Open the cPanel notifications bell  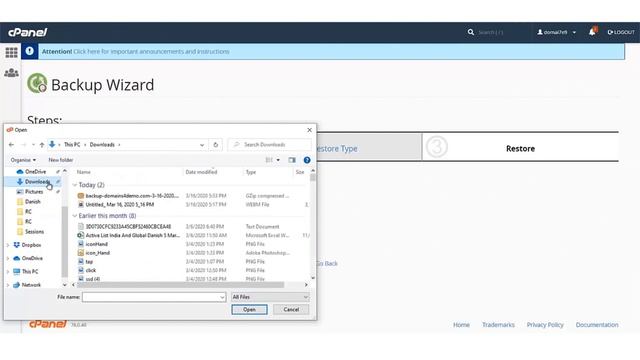coord(592,31)
